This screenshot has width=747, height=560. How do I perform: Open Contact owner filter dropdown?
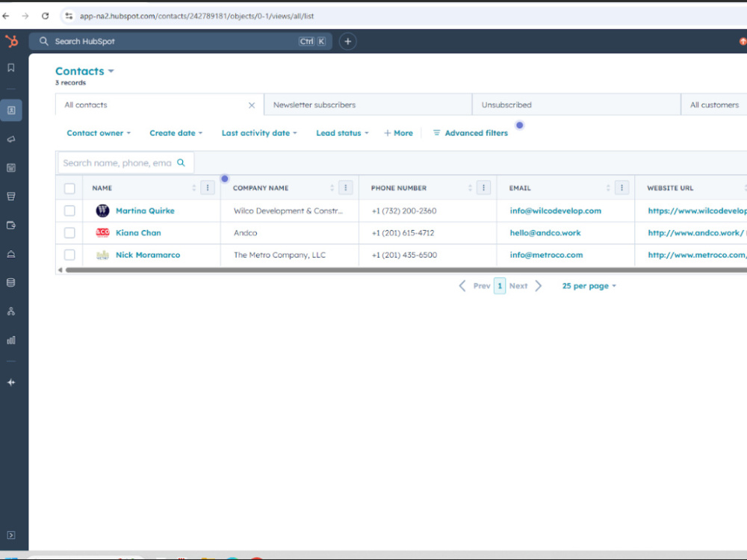click(99, 133)
